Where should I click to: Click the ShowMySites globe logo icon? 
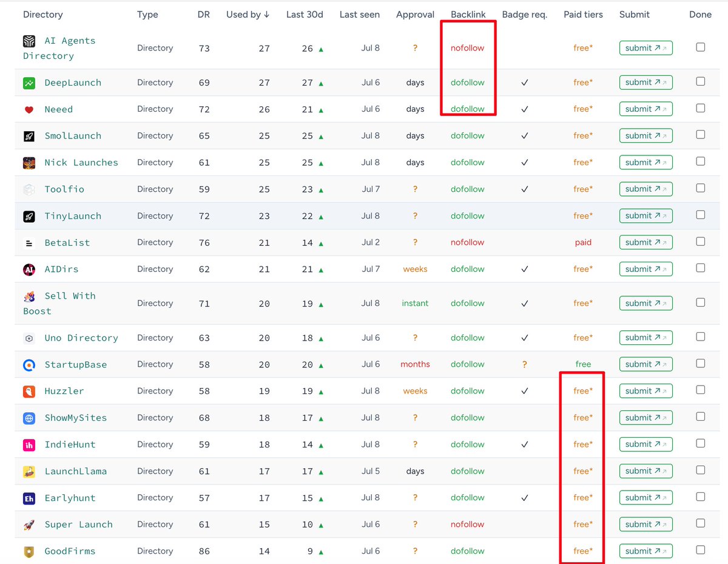coord(29,418)
